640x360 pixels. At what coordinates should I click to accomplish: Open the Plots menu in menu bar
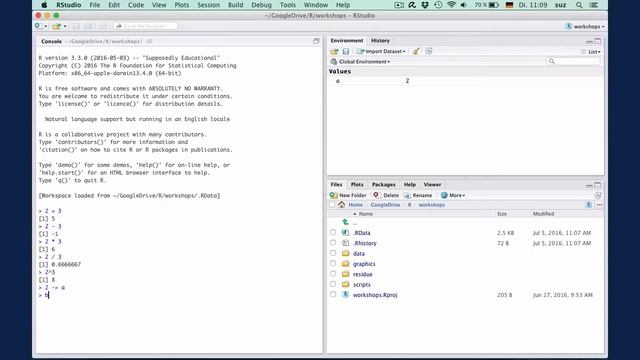point(182,5)
